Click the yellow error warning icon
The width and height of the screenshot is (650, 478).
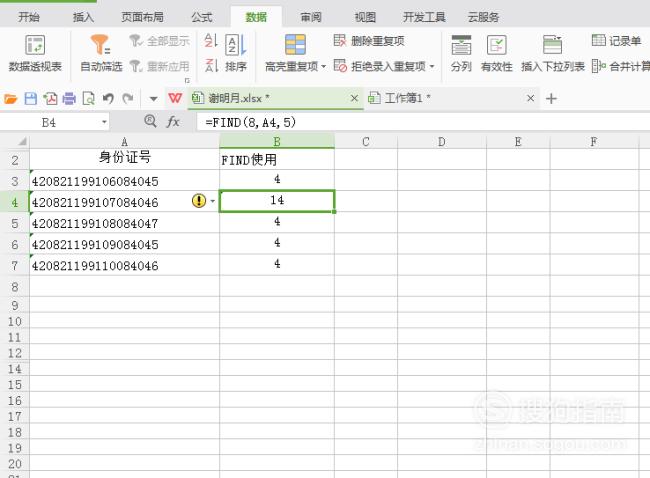199,201
